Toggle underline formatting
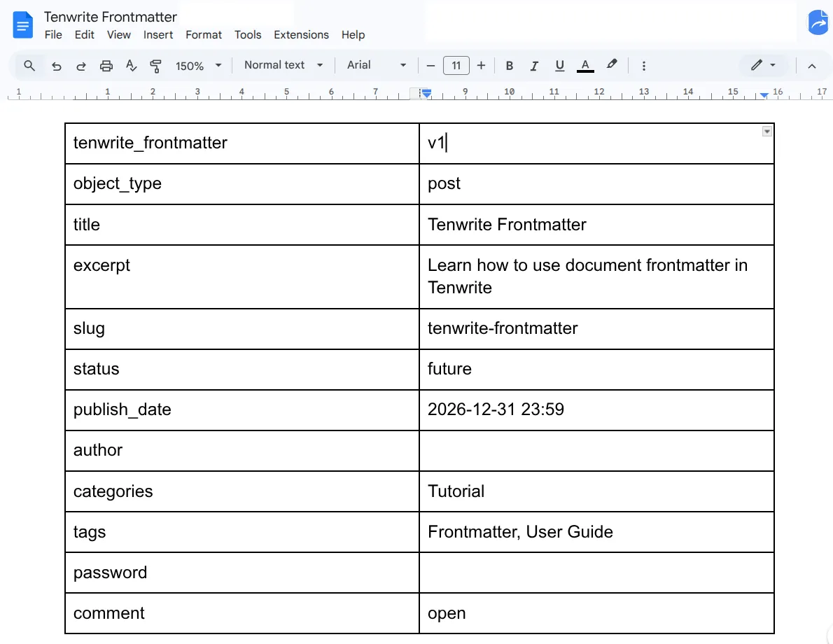Screen dimensions: 833x644 coord(559,65)
